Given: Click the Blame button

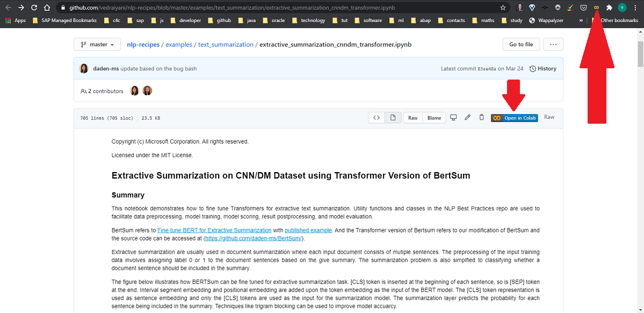Looking at the screenshot, I should click(434, 118).
